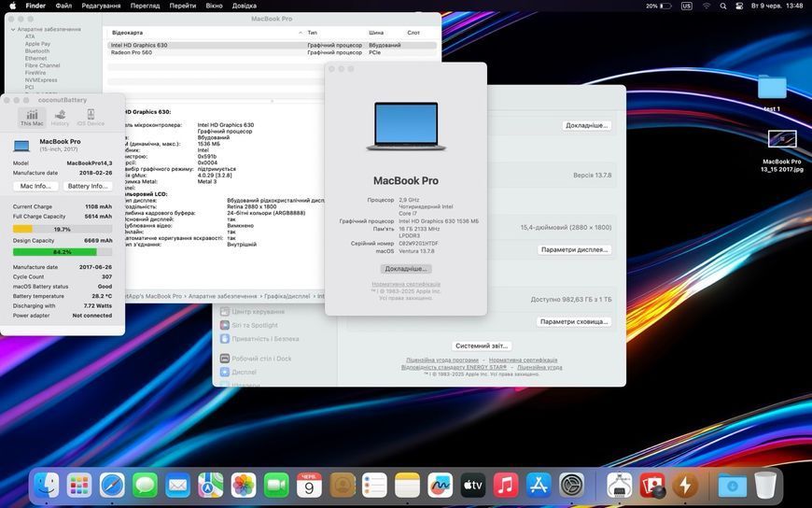812x508 pixels.
Task: Click Battery Info... button in coconutBattery
Action: [88, 186]
